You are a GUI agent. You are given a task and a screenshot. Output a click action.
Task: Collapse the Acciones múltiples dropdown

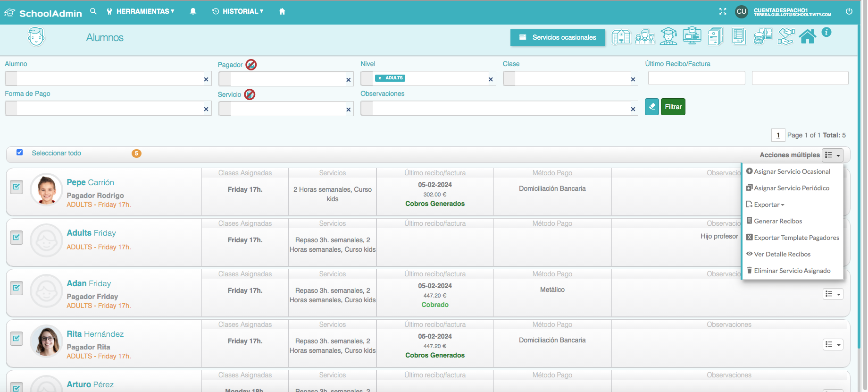coord(833,155)
